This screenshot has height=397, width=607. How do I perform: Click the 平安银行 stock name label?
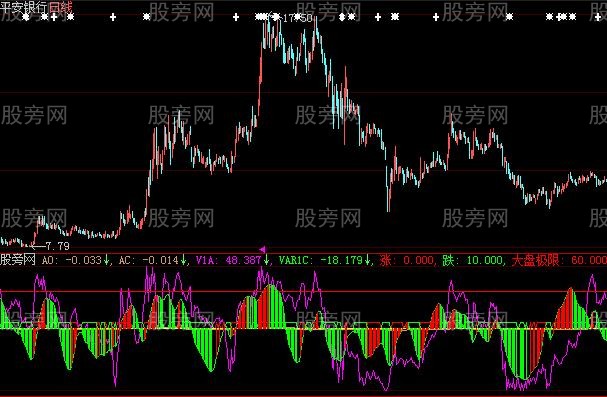tap(24, 7)
